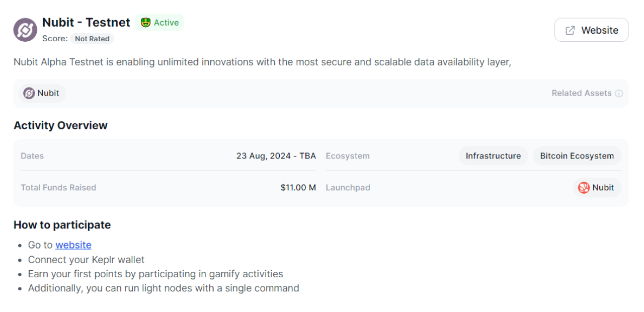Open the Website button

[x=591, y=30]
